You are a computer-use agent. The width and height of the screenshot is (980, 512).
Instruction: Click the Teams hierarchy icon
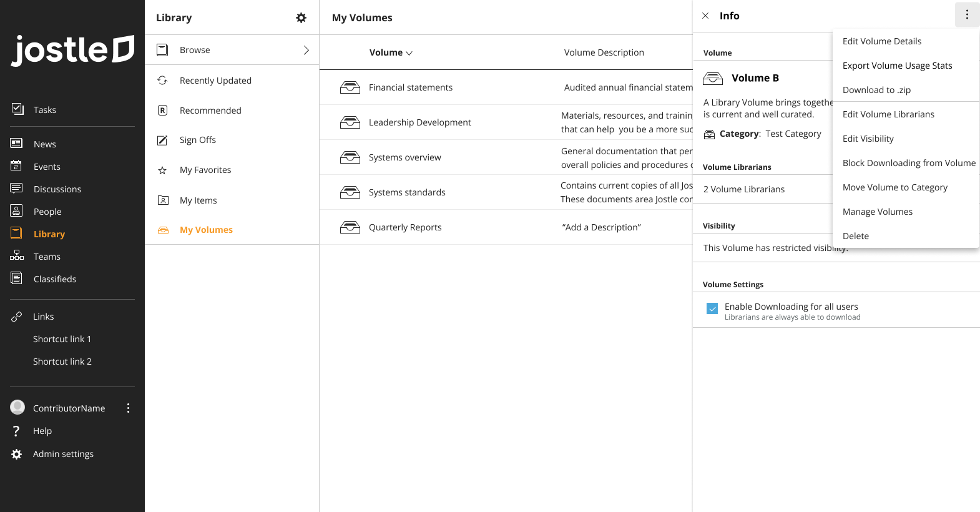[x=17, y=256]
